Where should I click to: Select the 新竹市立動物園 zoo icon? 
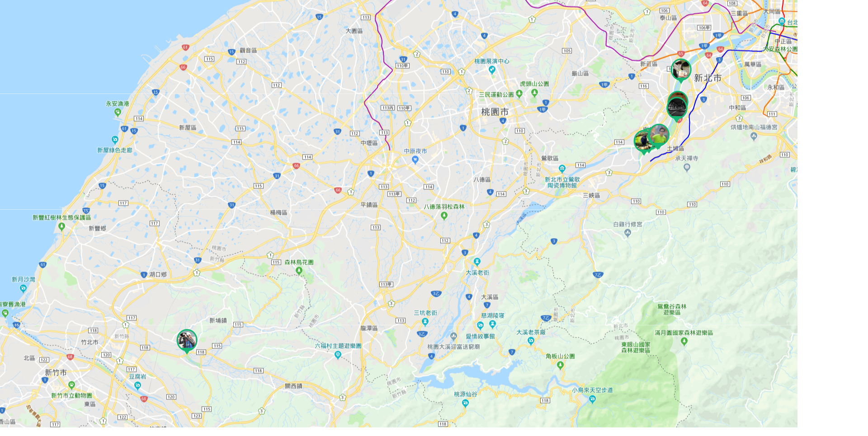pos(71,385)
